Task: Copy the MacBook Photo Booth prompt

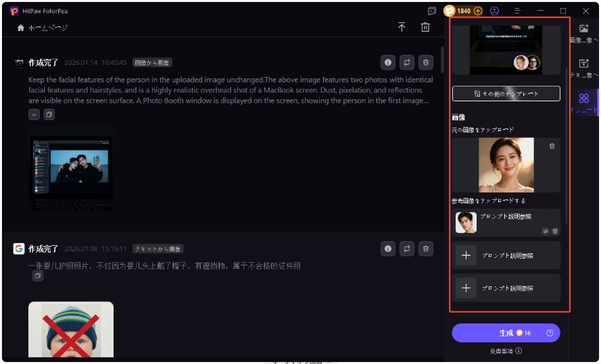Action: (x=49, y=114)
